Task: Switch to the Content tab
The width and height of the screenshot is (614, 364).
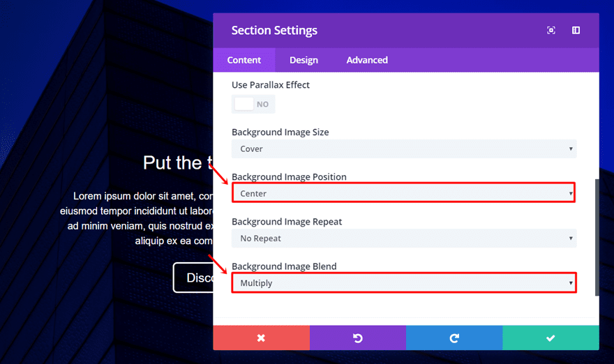Action: pos(244,60)
